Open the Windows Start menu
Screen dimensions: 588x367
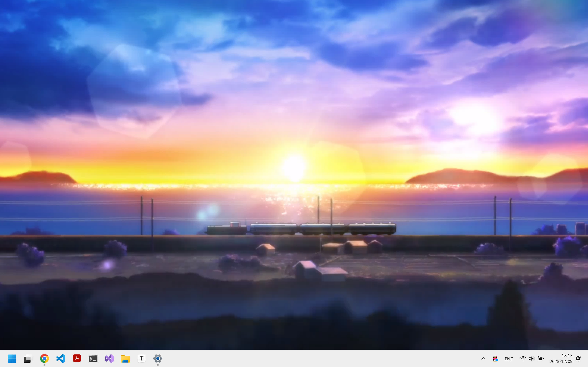[x=12, y=359]
